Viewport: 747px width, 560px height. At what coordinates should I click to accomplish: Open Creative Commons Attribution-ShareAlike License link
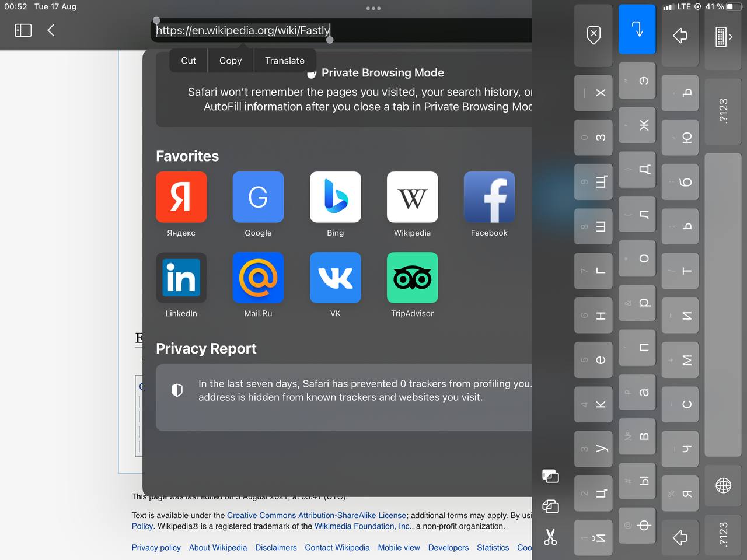(x=316, y=515)
